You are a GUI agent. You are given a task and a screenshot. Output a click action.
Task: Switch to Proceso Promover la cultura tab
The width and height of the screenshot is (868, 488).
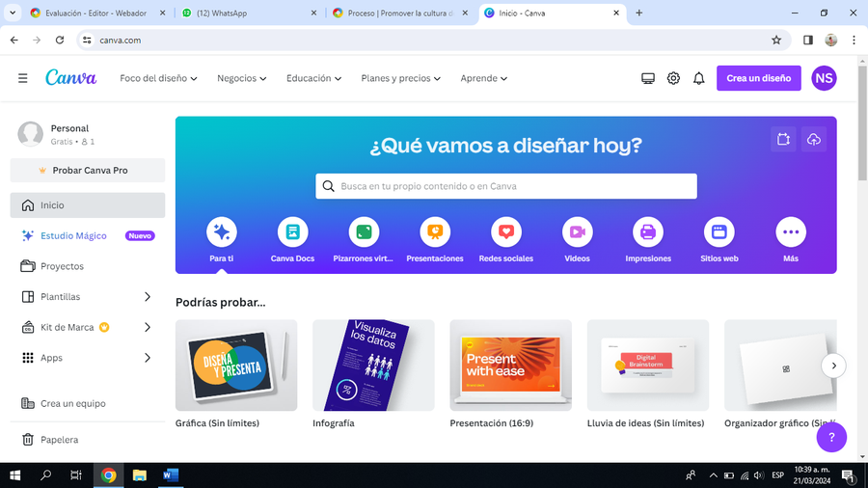click(401, 13)
